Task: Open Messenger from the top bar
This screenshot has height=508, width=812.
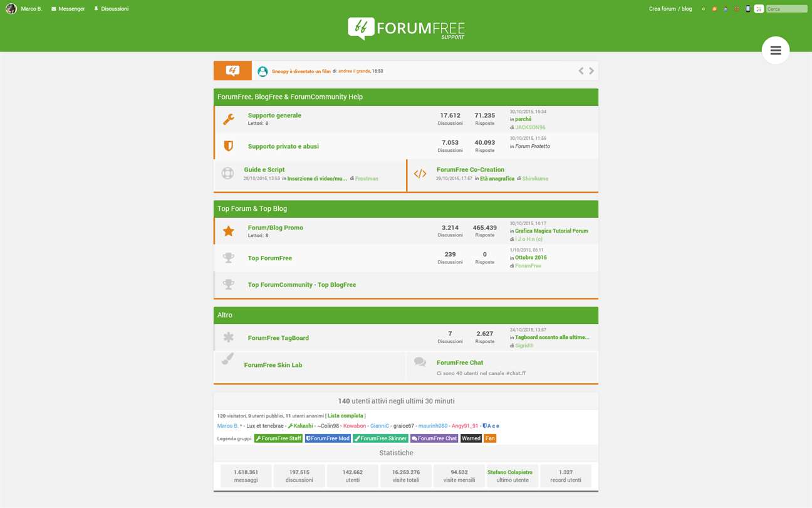Action: pyautogui.click(x=68, y=9)
